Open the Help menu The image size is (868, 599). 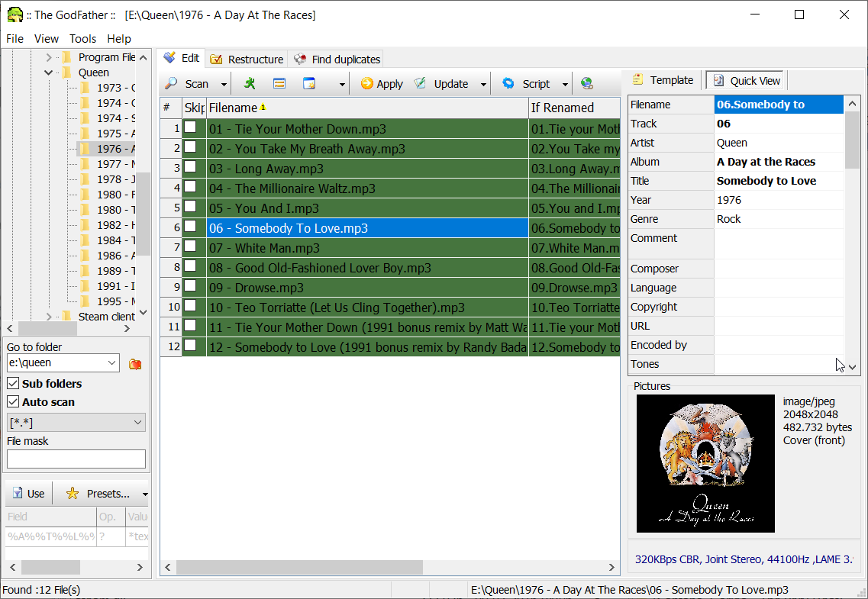[119, 39]
